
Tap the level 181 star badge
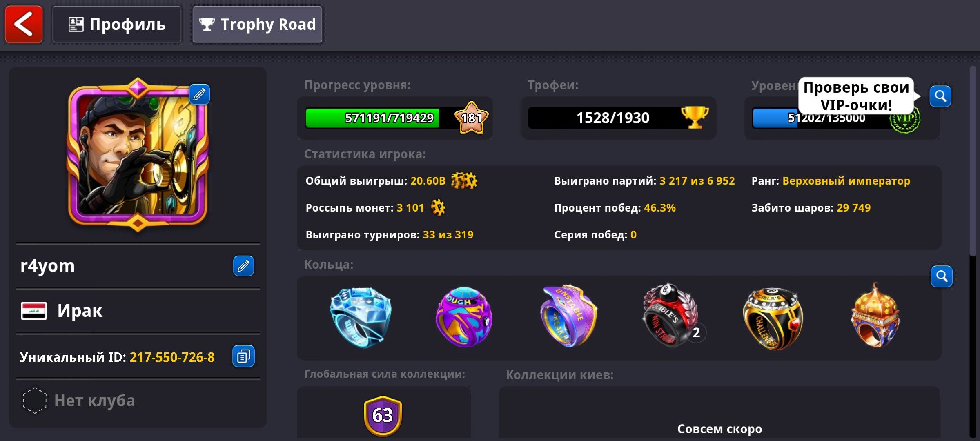point(472,118)
